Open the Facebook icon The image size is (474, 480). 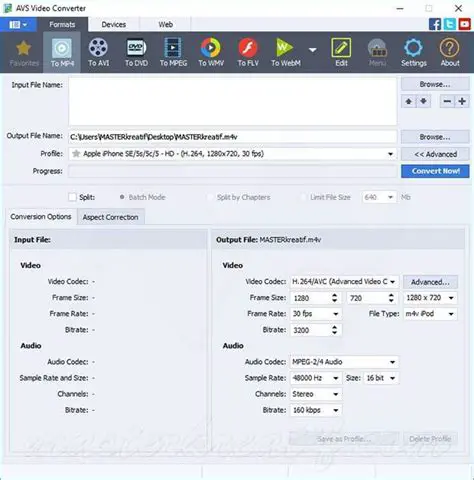[x=435, y=24]
